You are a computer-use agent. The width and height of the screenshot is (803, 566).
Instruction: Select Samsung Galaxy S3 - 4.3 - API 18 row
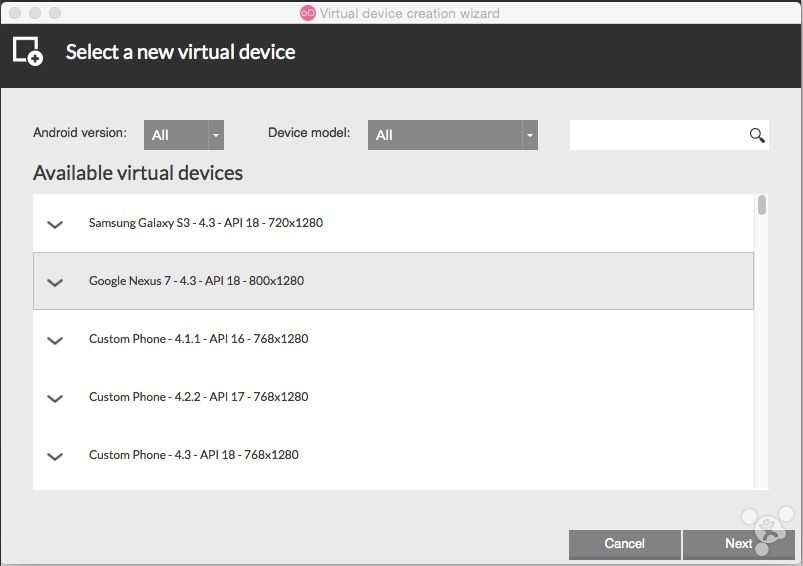393,223
